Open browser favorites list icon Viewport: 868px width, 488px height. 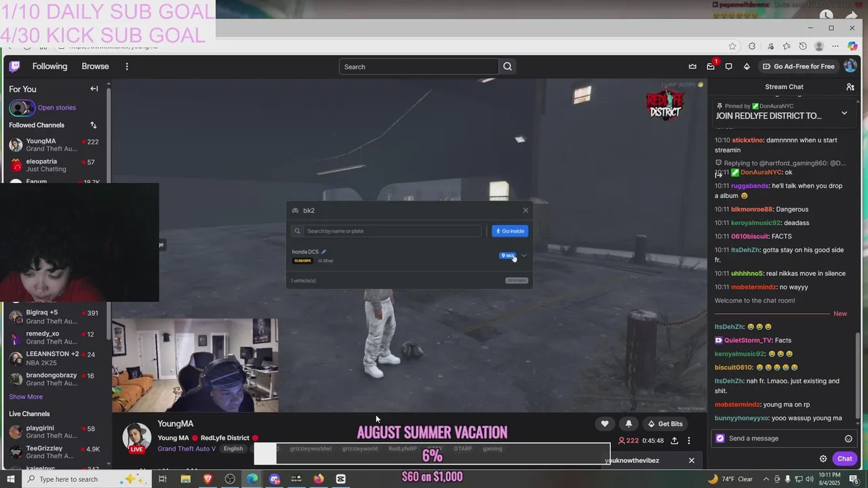[x=786, y=46]
